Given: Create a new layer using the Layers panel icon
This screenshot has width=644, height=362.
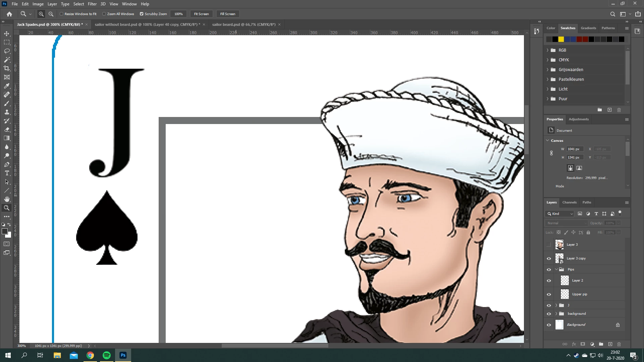Looking at the screenshot, I should click(610, 344).
